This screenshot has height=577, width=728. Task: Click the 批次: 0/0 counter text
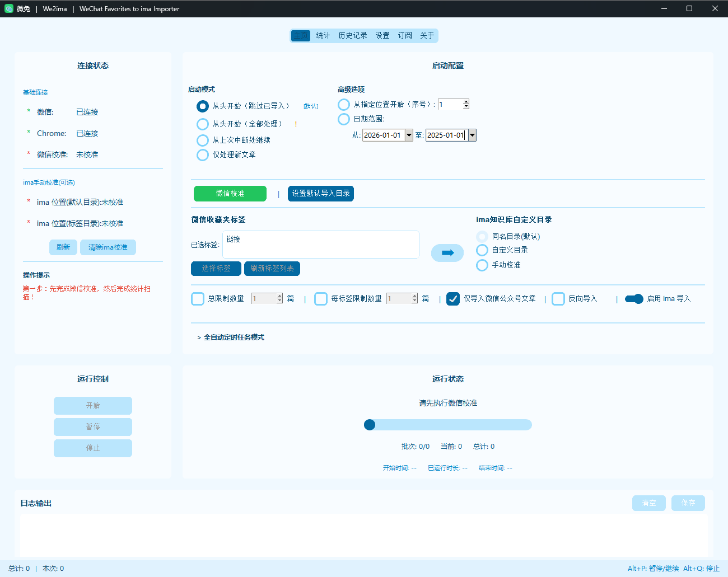[x=416, y=447]
